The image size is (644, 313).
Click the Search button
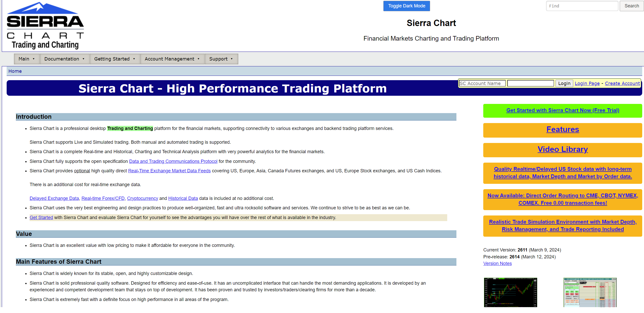pos(631,6)
